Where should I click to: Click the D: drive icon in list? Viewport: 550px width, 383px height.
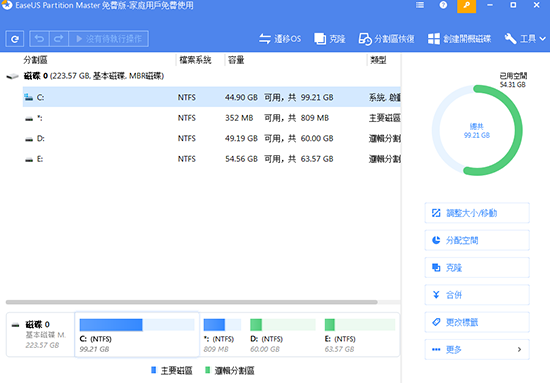click(x=29, y=139)
